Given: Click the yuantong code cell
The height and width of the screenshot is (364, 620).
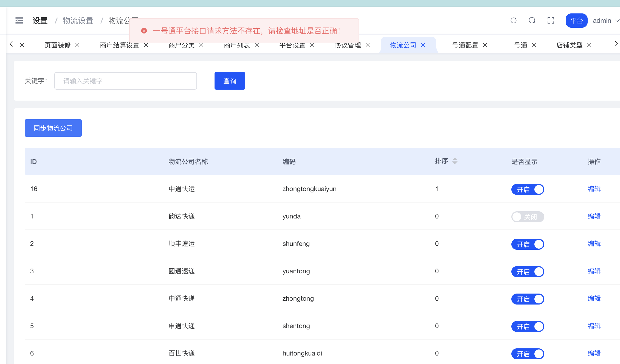Looking at the screenshot, I should (296, 271).
